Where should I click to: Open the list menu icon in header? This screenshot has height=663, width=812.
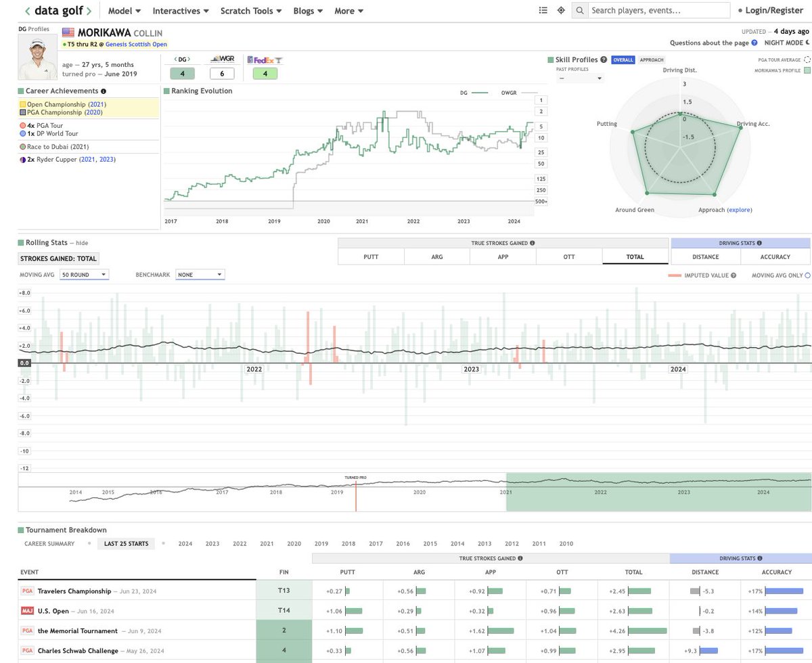coord(543,11)
